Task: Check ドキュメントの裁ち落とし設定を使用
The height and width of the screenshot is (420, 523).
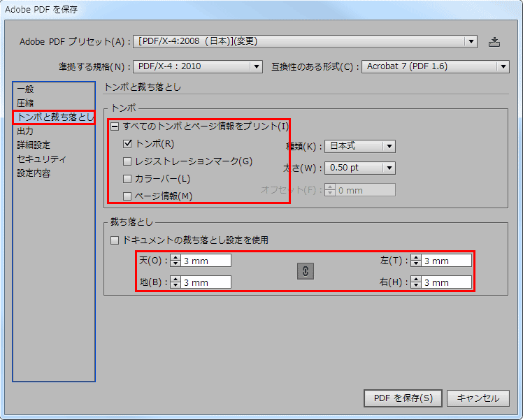Action: [115, 240]
